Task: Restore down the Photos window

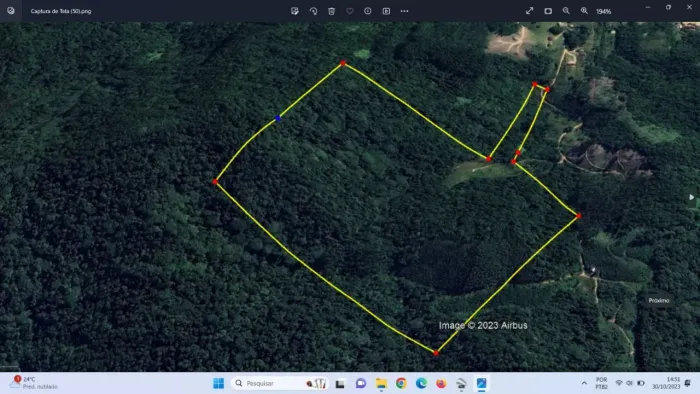Action: [668, 7]
